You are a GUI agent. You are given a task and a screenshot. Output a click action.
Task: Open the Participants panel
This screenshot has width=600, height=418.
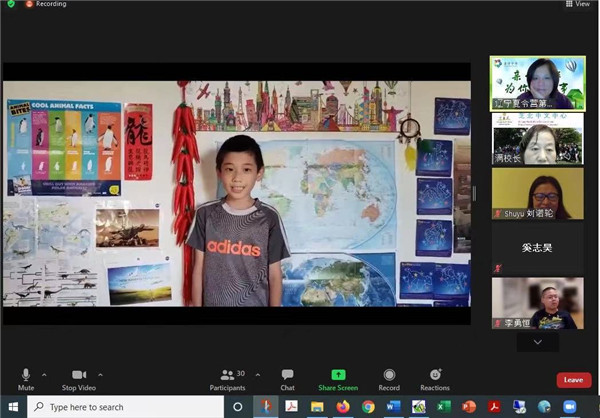point(227,375)
